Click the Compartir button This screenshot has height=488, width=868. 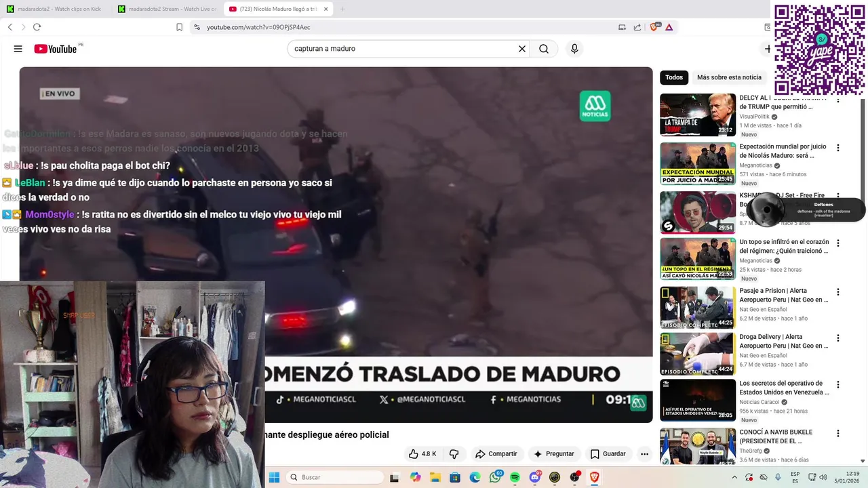tap(496, 453)
